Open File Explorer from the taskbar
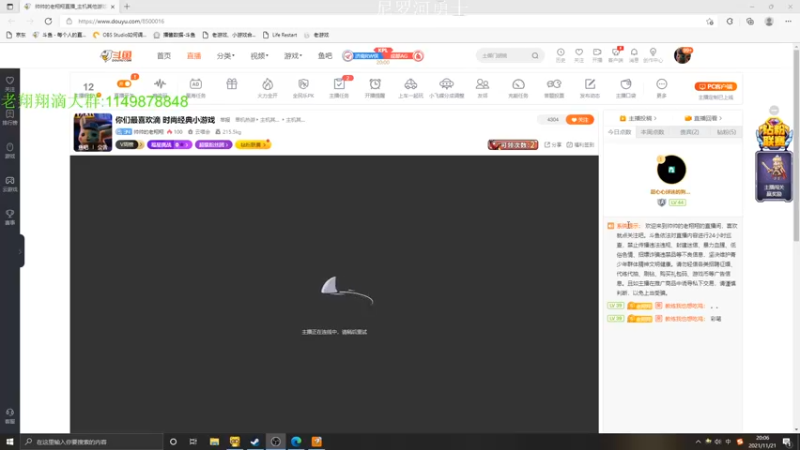800x450 pixels. [214, 441]
